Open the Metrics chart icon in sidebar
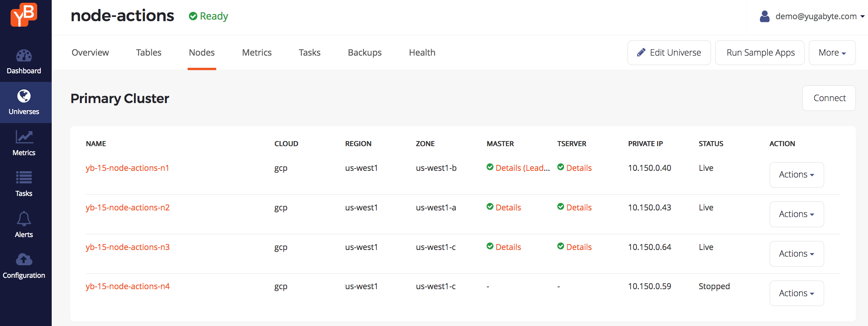The width and height of the screenshot is (868, 326). tap(24, 137)
